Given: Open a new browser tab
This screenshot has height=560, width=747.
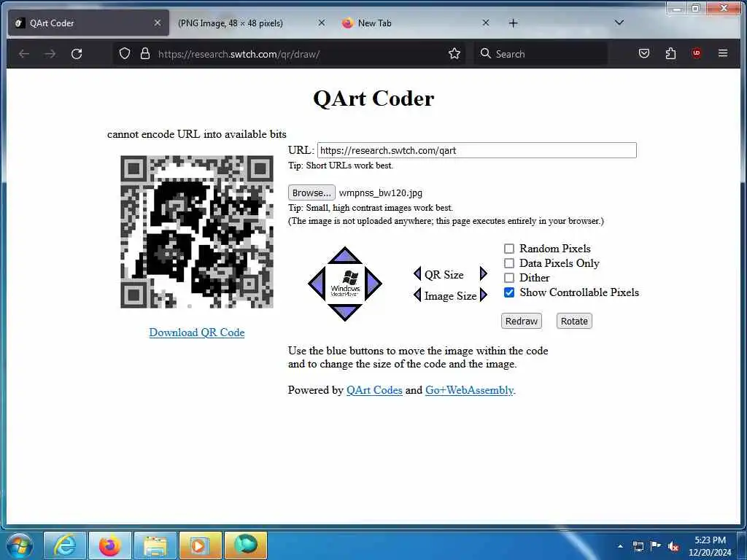Looking at the screenshot, I should pos(513,23).
